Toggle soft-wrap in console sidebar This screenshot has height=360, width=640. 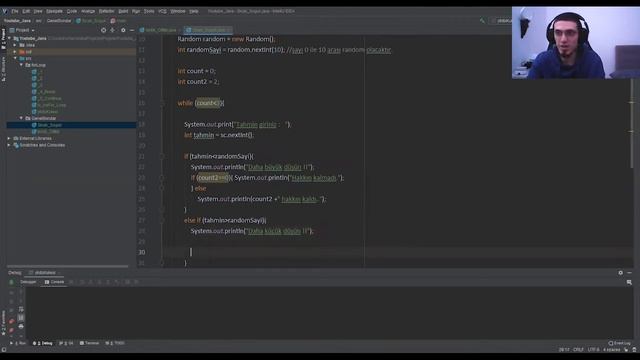pos(21,309)
